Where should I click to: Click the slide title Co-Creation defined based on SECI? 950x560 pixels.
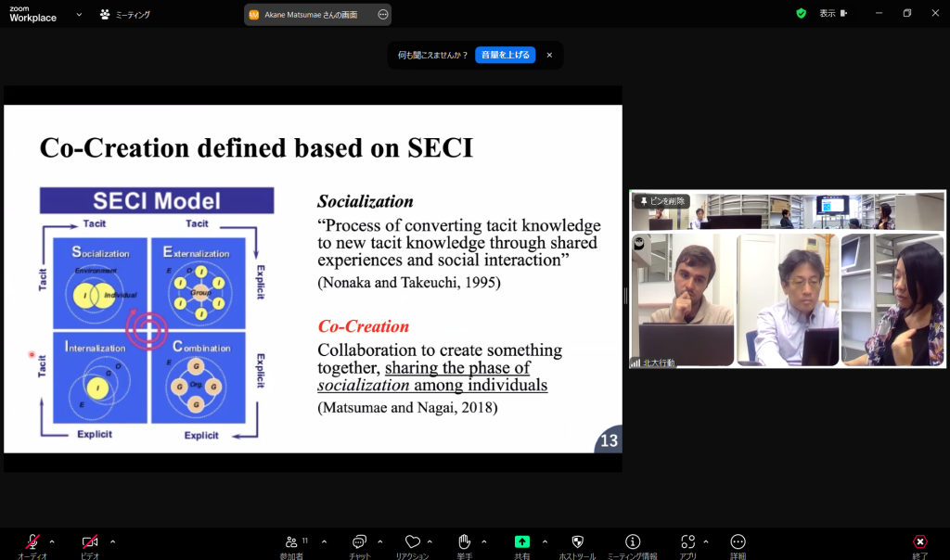click(256, 147)
